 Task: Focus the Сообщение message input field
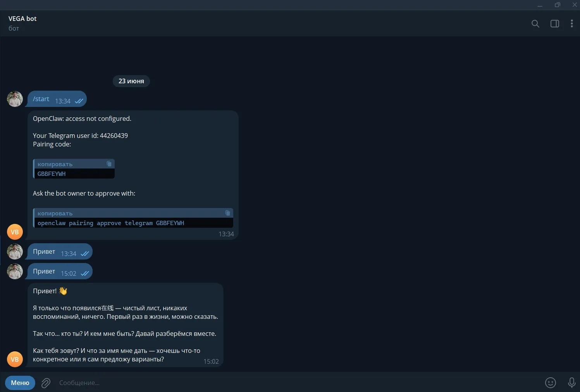pos(298,383)
